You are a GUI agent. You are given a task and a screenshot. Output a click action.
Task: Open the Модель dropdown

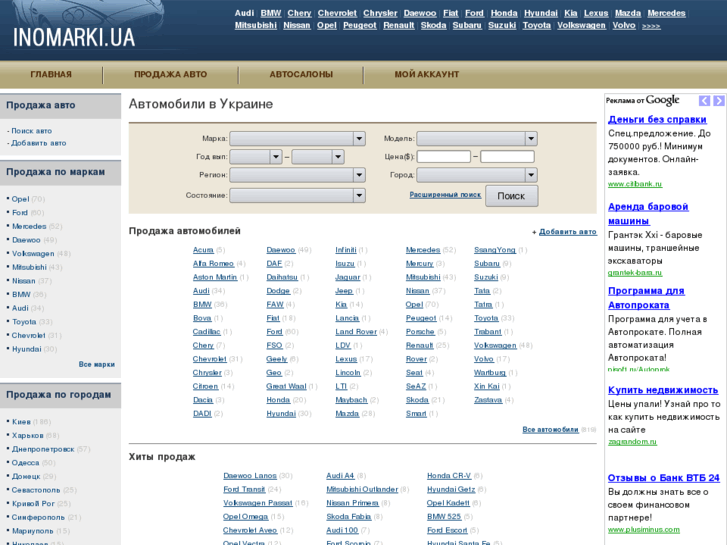point(477,138)
